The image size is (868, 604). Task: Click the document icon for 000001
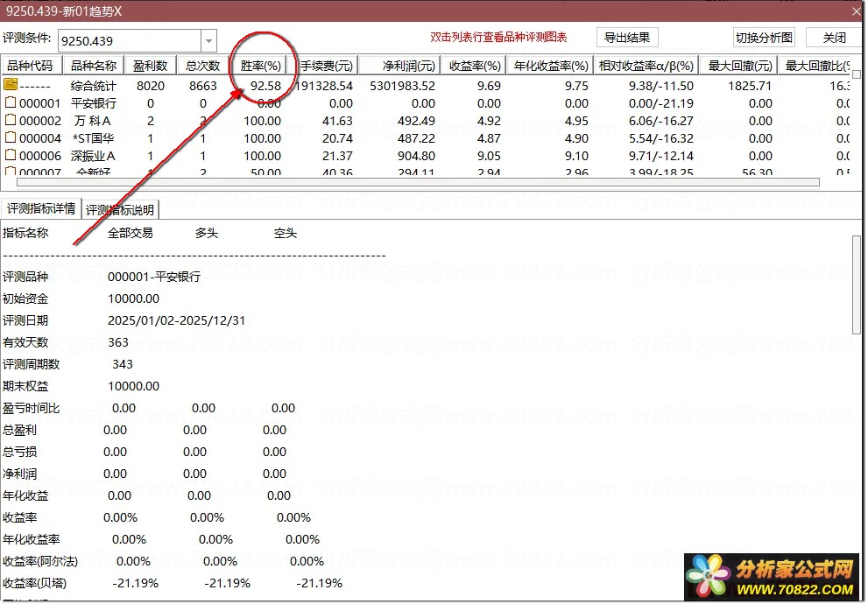[11, 102]
